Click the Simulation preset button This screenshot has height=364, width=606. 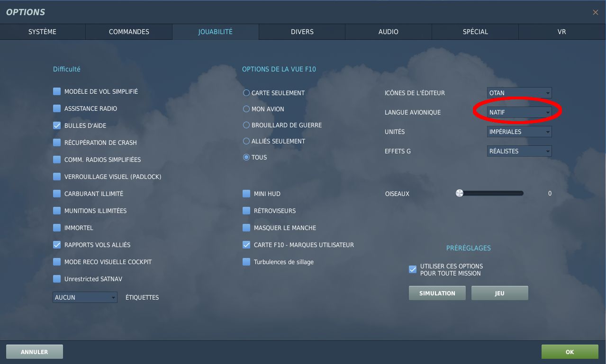437,293
